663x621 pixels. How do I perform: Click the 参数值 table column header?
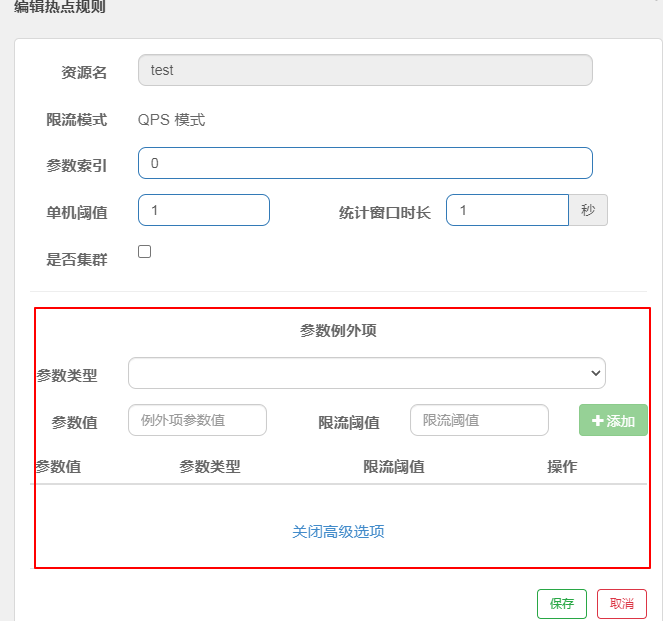tap(58, 467)
